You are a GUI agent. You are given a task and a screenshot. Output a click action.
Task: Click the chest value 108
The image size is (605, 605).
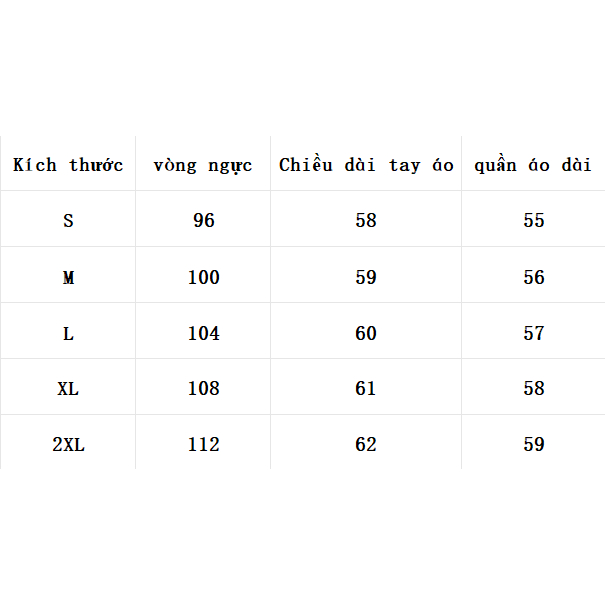pos(204,388)
